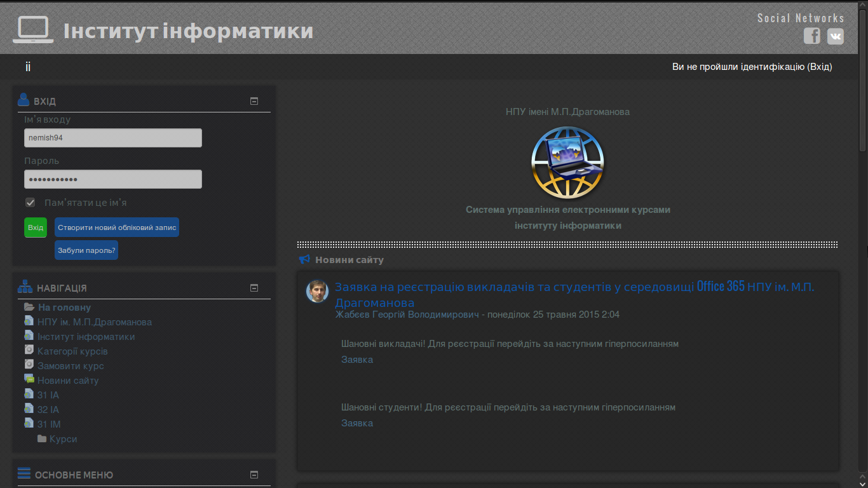The height and width of the screenshot is (488, 868).
Task: Uncheck Пам'ятати це ім'я checkbox
Action: (x=30, y=202)
